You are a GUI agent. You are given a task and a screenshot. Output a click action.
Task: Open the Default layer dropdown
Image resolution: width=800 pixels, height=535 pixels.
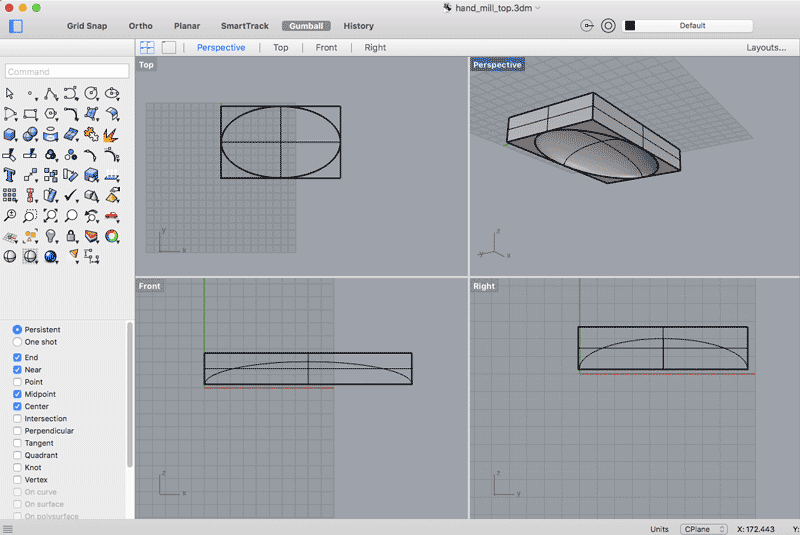692,25
